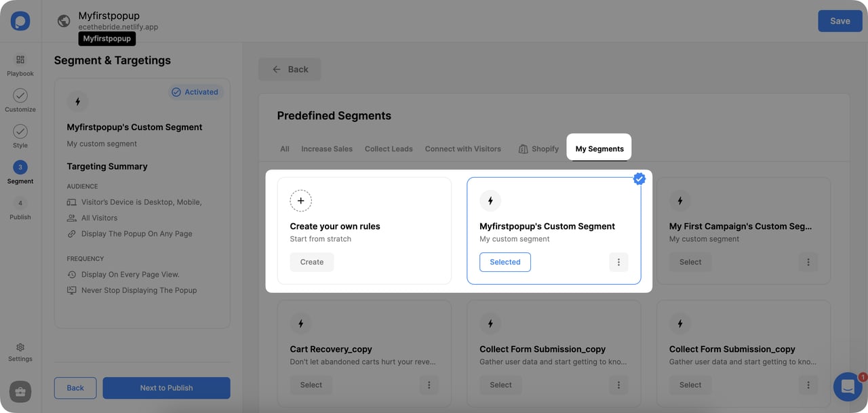Click the Visitor's Device audience icon
The image size is (868, 413).
tap(72, 202)
